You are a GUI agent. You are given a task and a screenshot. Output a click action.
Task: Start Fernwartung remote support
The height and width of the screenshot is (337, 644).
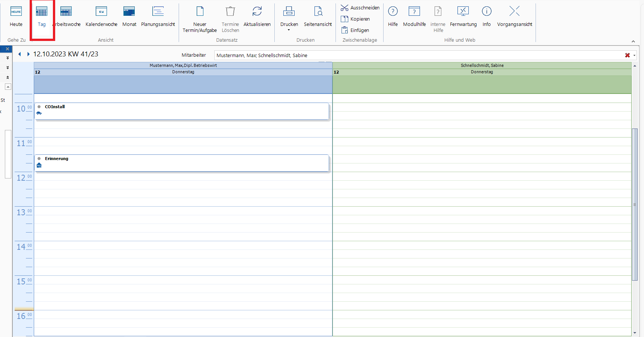463,17
